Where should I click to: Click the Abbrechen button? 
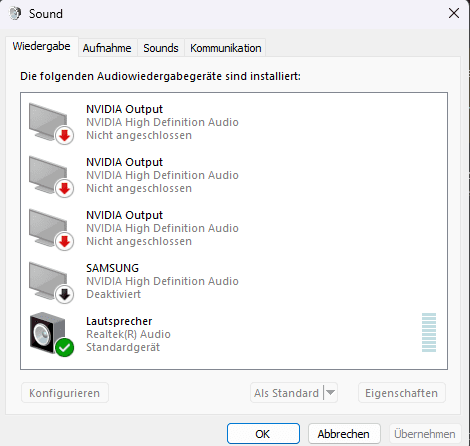[344, 434]
